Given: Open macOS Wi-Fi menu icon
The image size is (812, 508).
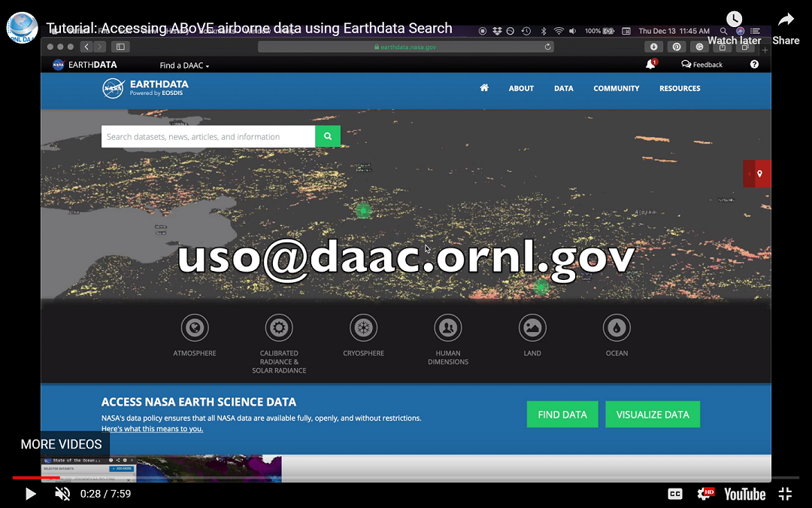Looking at the screenshot, I should [x=559, y=31].
